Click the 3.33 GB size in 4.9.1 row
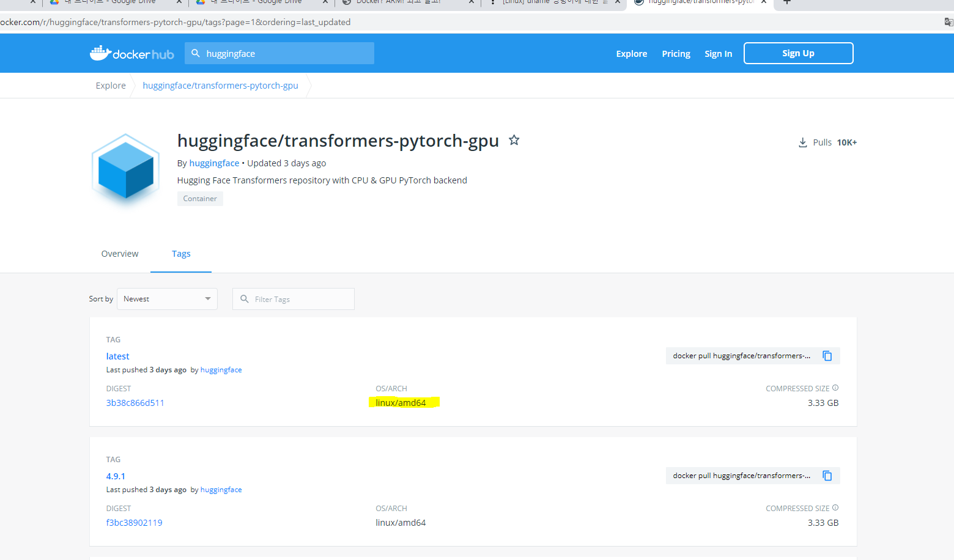 pyautogui.click(x=823, y=523)
